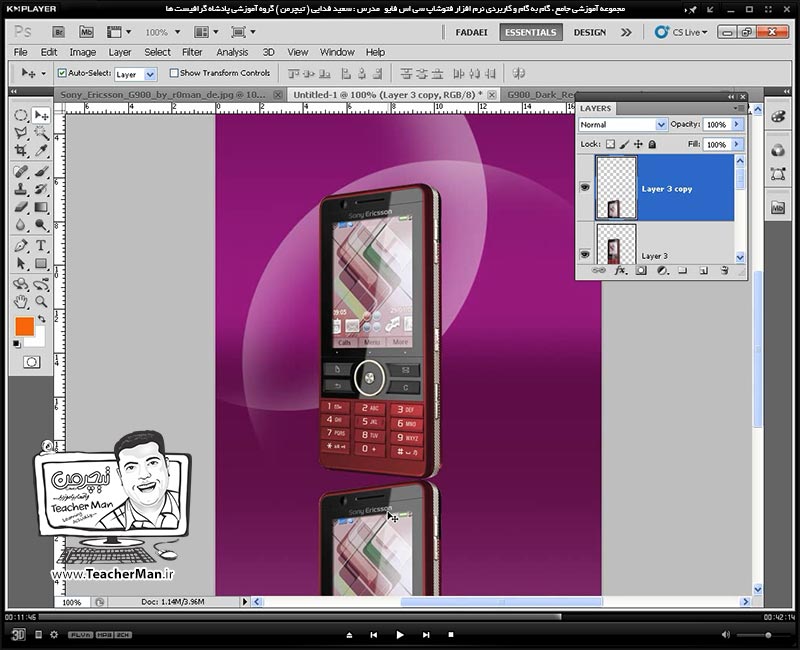Select the Gradient tool
This screenshot has width=800, height=650.
(x=41, y=207)
